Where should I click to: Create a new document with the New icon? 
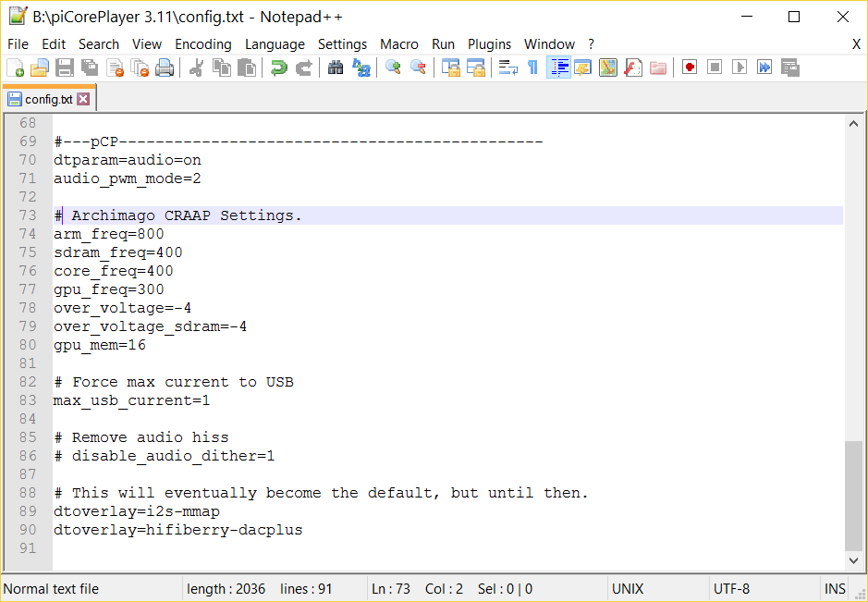click(16, 68)
